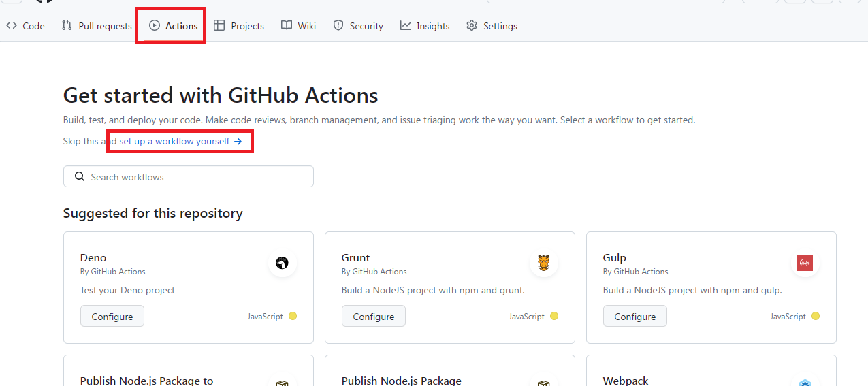Click the search magnifier icon

pyautogui.click(x=80, y=176)
